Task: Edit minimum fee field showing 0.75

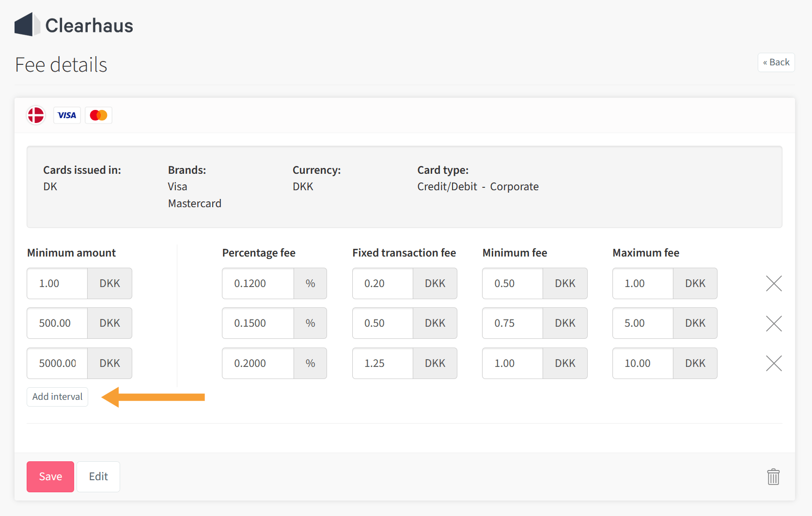Action: pyautogui.click(x=513, y=323)
